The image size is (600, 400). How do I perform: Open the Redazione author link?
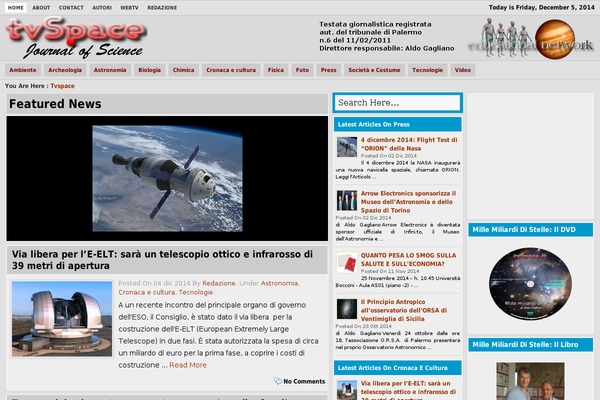[218, 283]
